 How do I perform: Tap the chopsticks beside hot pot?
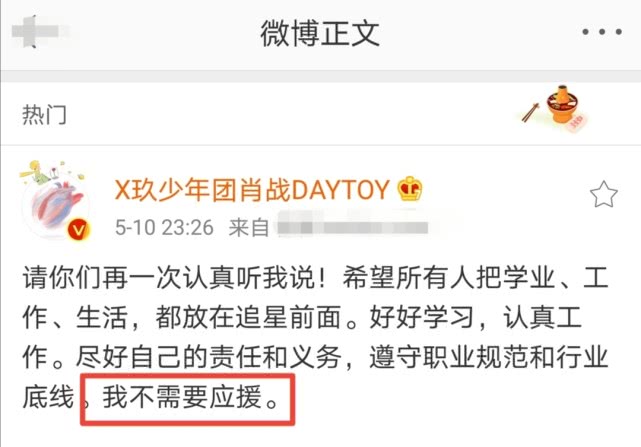[x=530, y=113]
